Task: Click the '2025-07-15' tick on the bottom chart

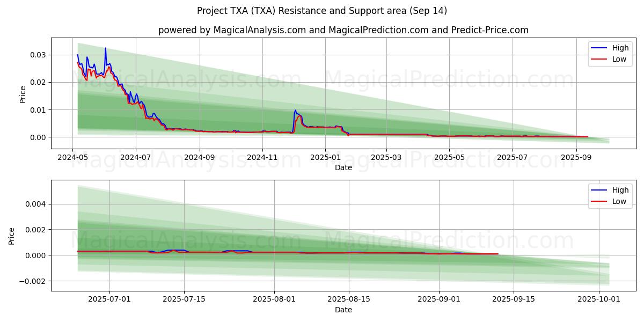Action: click(184, 300)
